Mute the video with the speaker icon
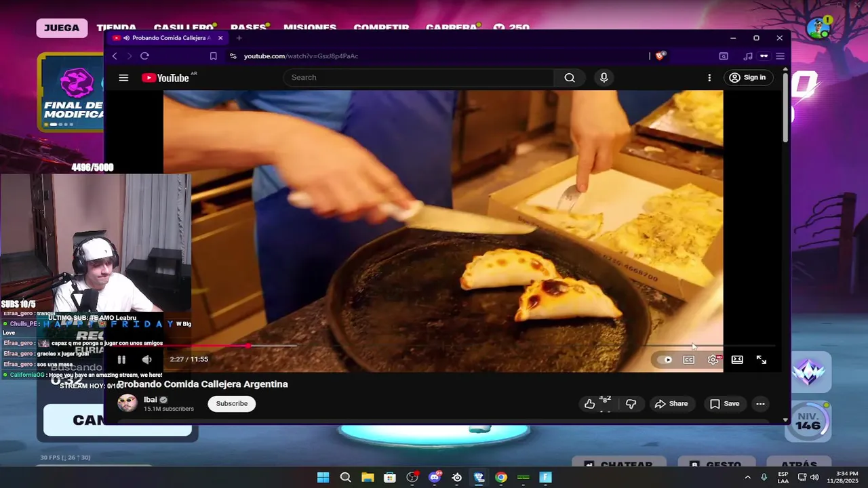This screenshot has height=488, width=868. pos(146,360)
